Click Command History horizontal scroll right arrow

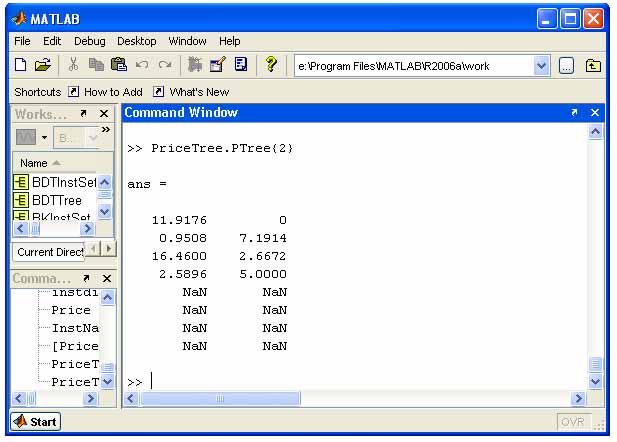[x=90, y=399]
